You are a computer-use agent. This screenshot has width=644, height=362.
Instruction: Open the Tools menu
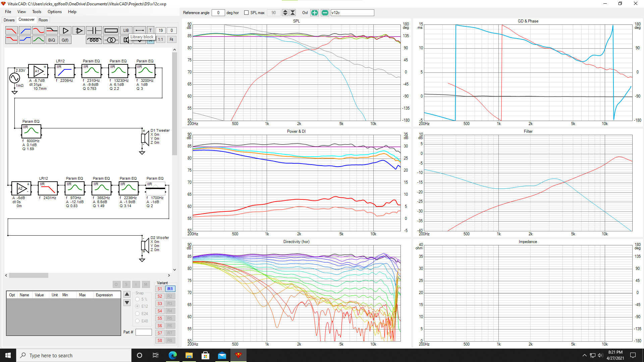[x=37, y=12]
